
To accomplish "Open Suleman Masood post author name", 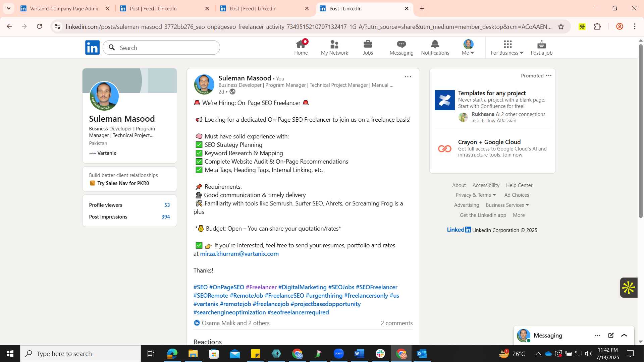I will tap(245, 78).
